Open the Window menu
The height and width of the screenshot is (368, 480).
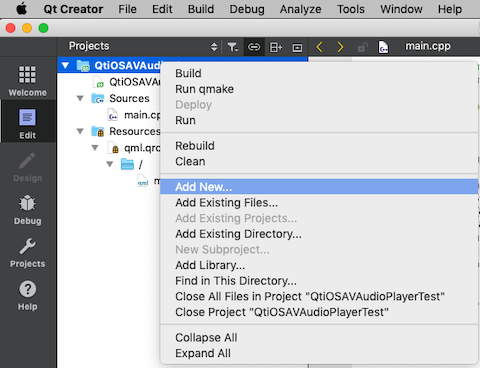(x=401, y=9)
